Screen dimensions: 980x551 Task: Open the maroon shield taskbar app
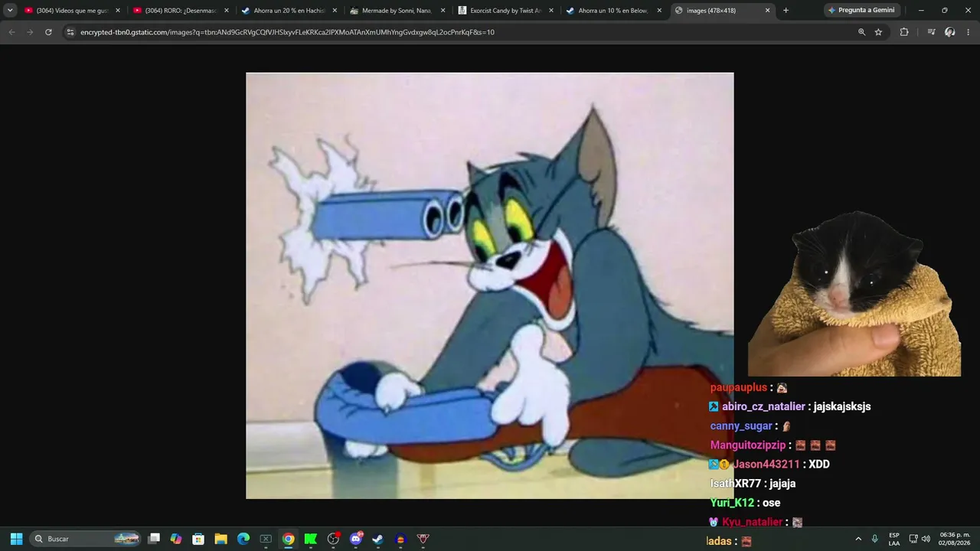tap(423, 539)
